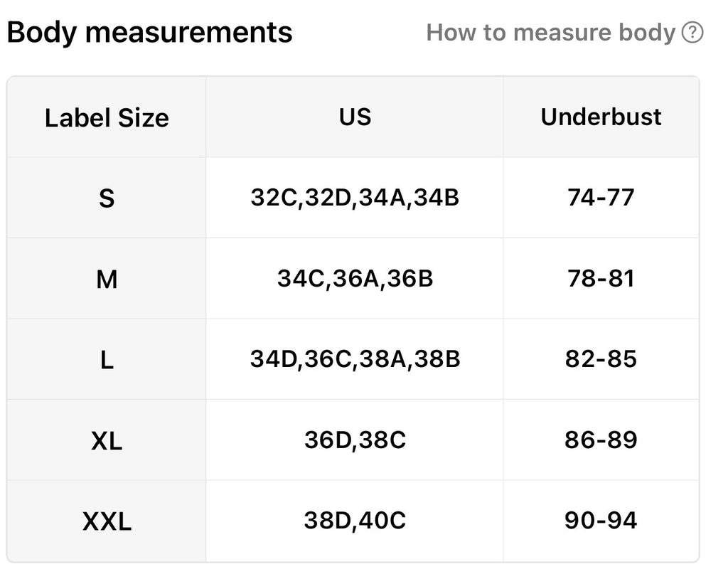The image size is (728, 569).
Task: Click the 82-85 underbust value
Action: pos(601,359)
